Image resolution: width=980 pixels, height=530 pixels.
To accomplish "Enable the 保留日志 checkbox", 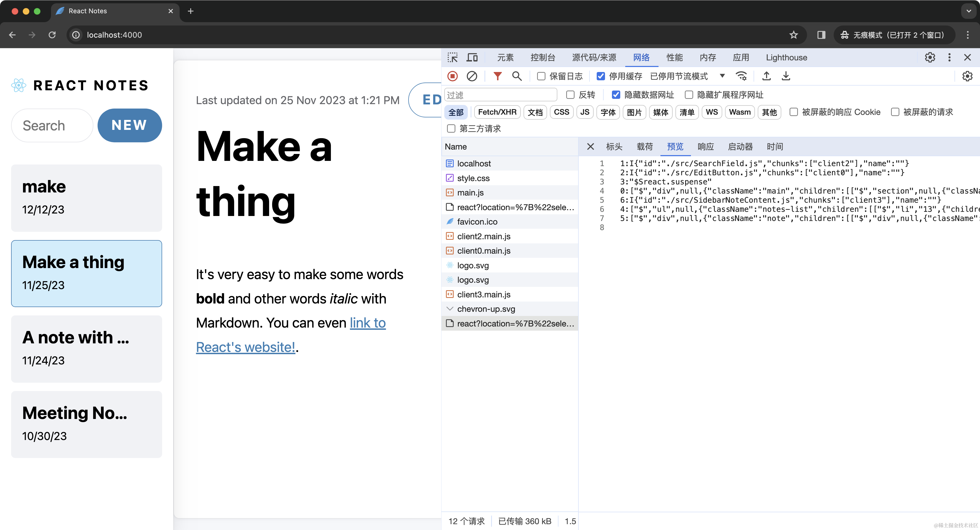I will point(541,76).
